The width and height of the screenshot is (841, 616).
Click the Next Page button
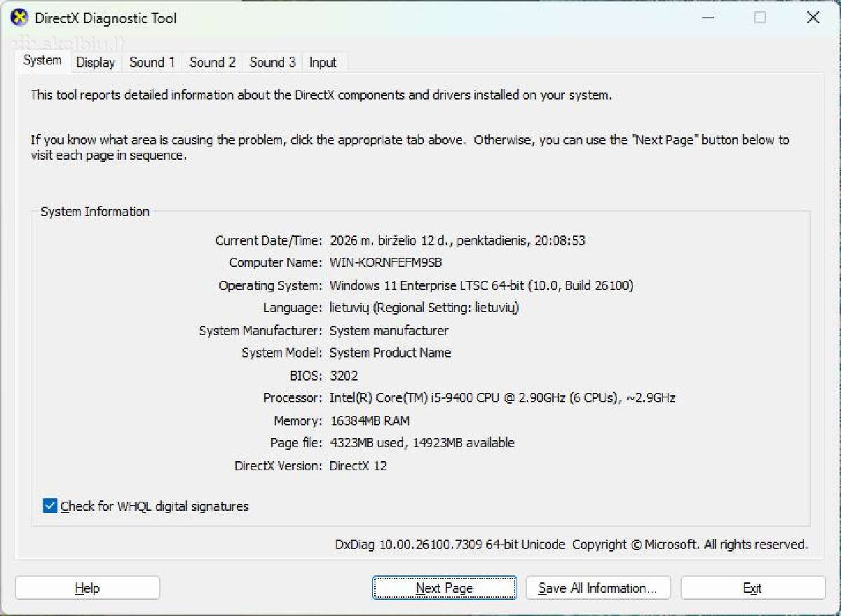click(444, 588)
